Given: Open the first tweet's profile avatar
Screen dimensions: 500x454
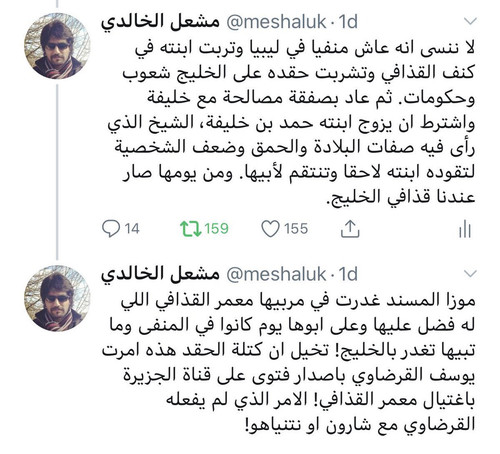Looking at the screenshot, I should pyautogui.click(x=57, y=46).
